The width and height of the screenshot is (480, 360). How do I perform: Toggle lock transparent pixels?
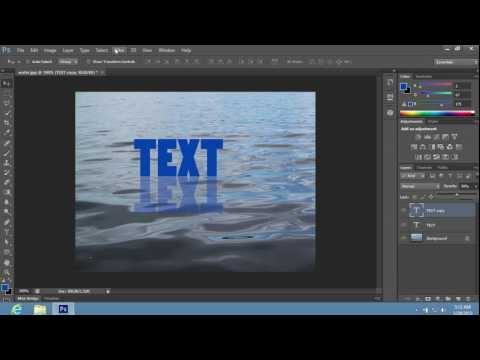(x=414, y=197)
